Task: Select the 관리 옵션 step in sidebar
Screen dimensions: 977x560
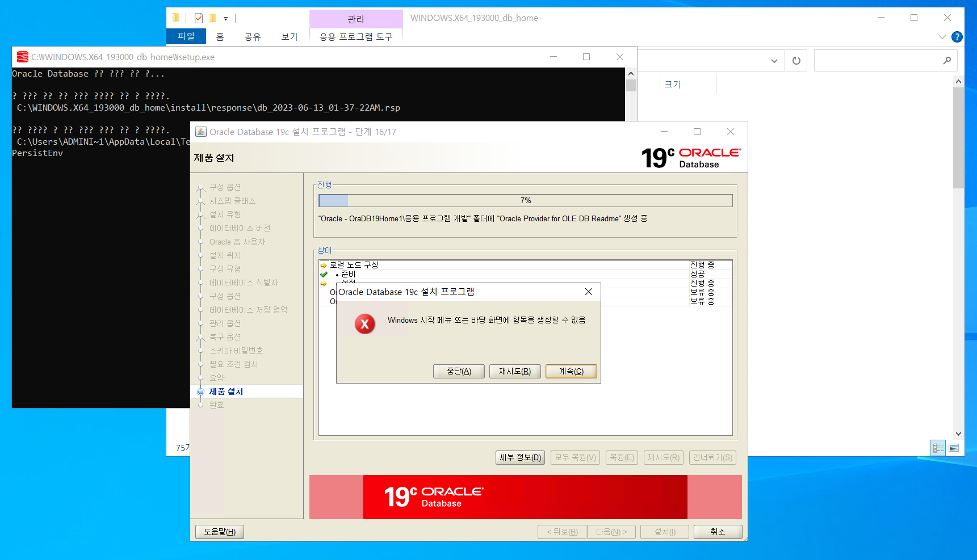Action: coord(225,323)
